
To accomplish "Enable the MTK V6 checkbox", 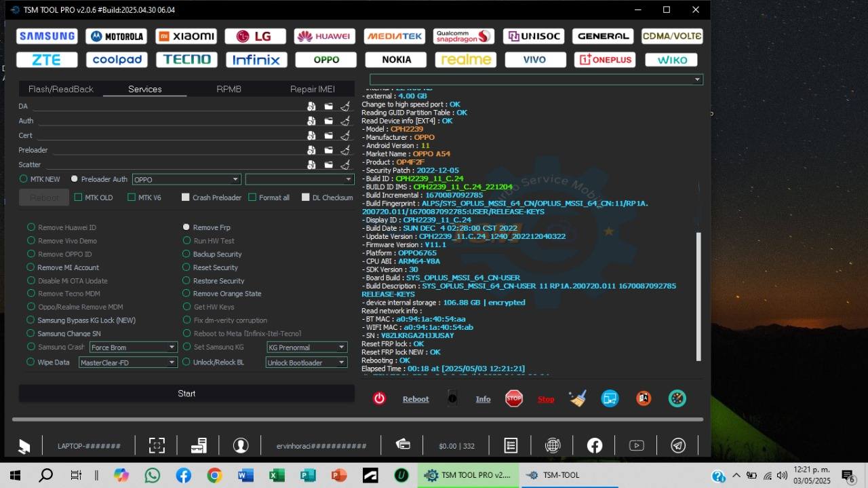I will click(144, 198).
